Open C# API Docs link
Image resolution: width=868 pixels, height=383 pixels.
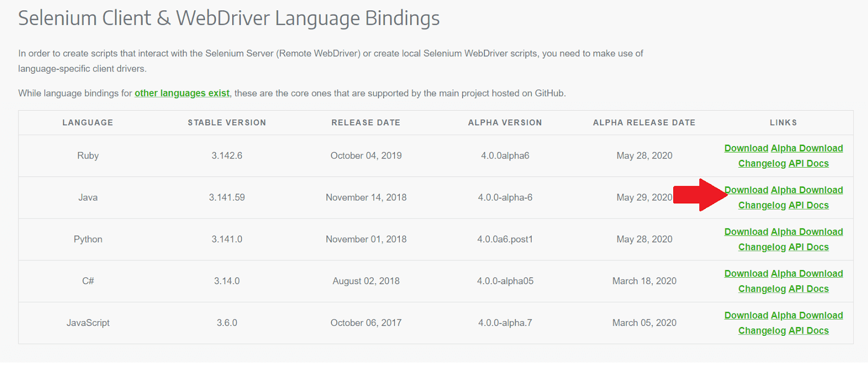tap(808, 289)
